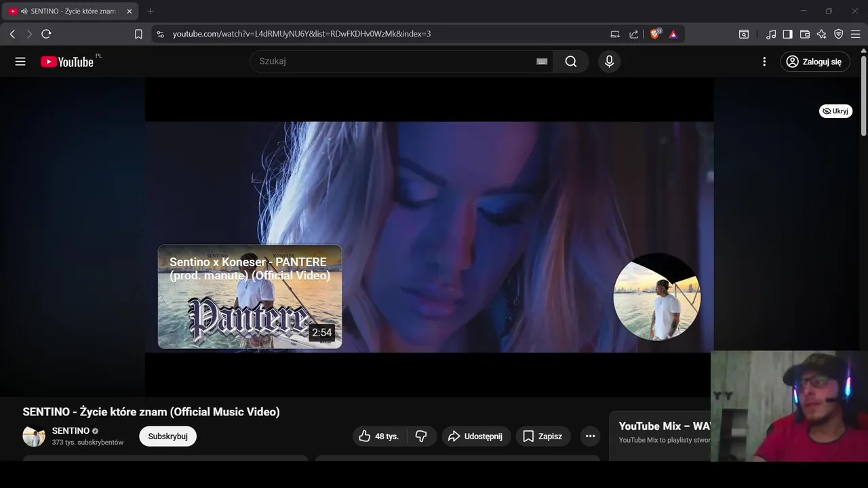The image size is (868, 488).
Task: Mute tab via speaker icon
Action: click(24, 12)
